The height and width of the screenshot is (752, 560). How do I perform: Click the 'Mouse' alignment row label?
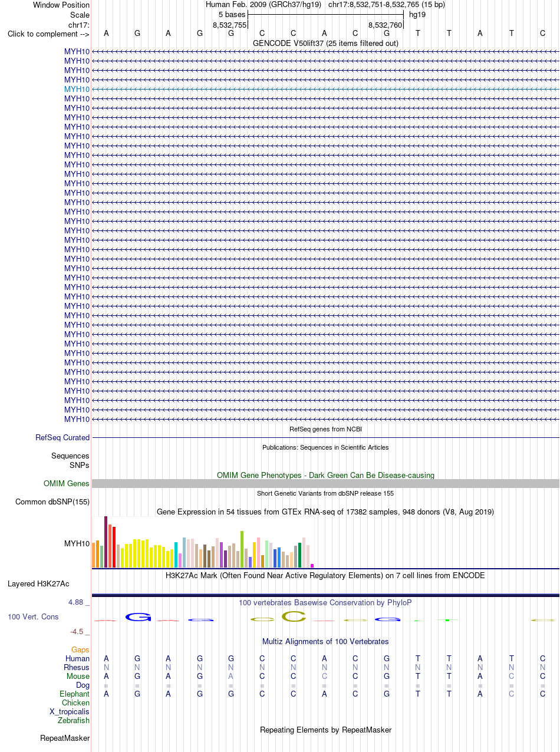click(78, 676)
